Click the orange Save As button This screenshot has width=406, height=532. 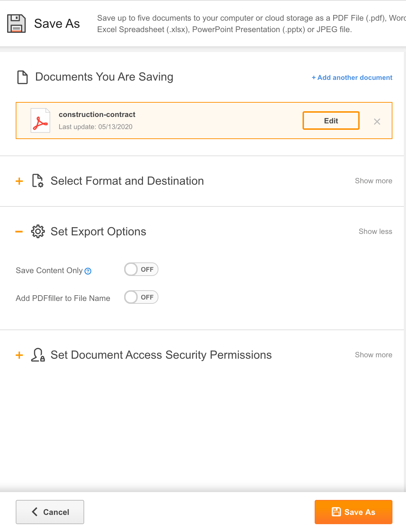tap(354, 512)
